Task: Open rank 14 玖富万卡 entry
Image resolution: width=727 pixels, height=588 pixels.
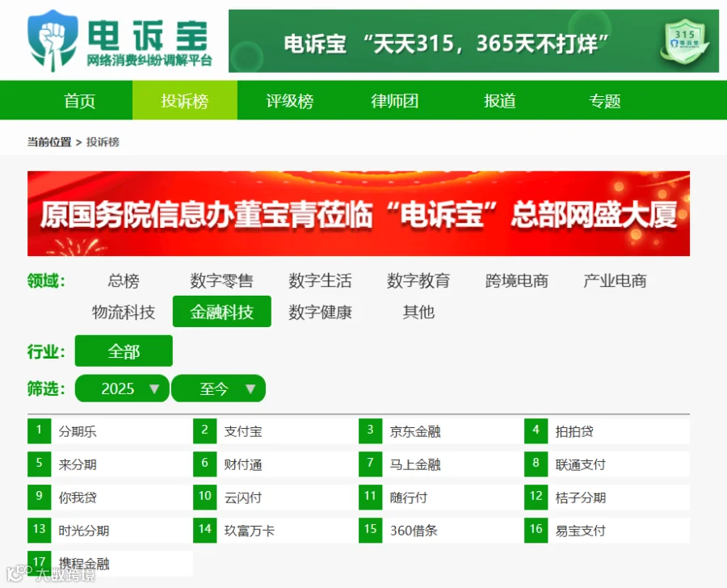Action: coord(275,531)
